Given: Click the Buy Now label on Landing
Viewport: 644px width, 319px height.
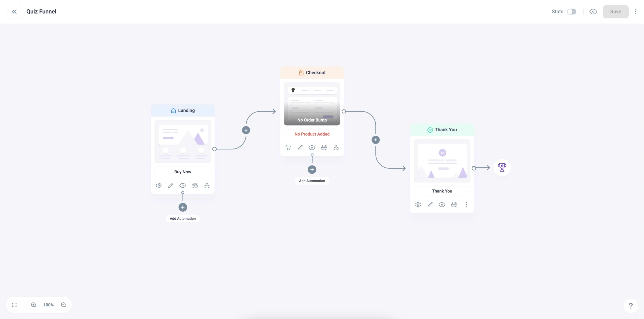Looking at the screenshot, I should pos(183,172).
